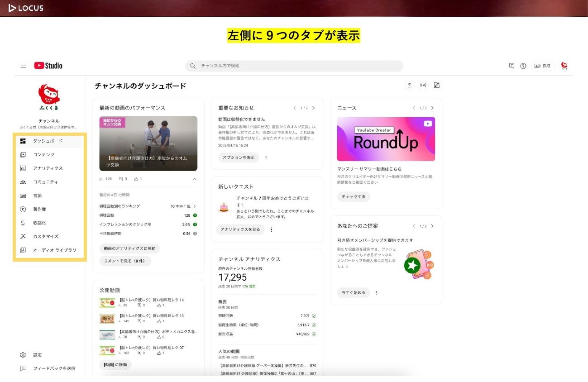Open Settings in the left sidebar

37,355
